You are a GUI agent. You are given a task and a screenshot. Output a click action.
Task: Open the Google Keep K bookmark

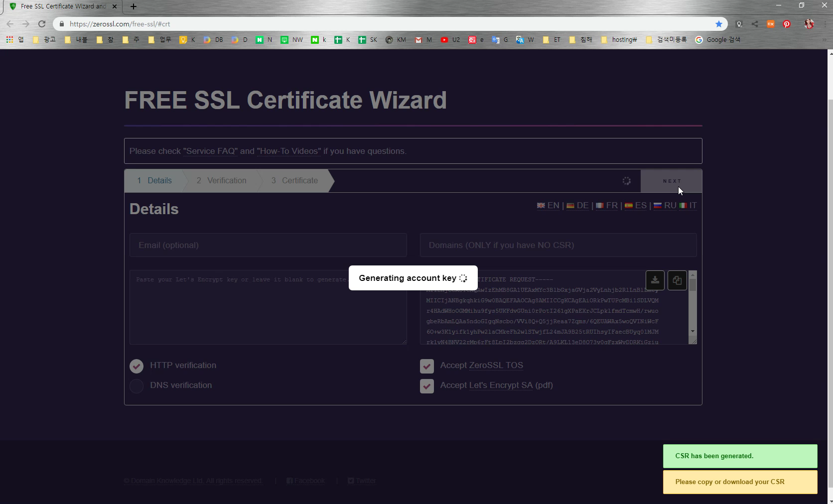pos(187,39)
